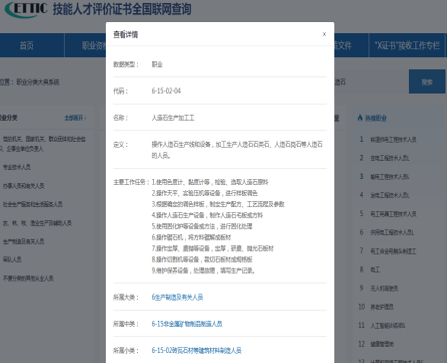Select the 不便分类的其他从业人员 category
This screenshot has width=447, height=363.
coord(28,278)
